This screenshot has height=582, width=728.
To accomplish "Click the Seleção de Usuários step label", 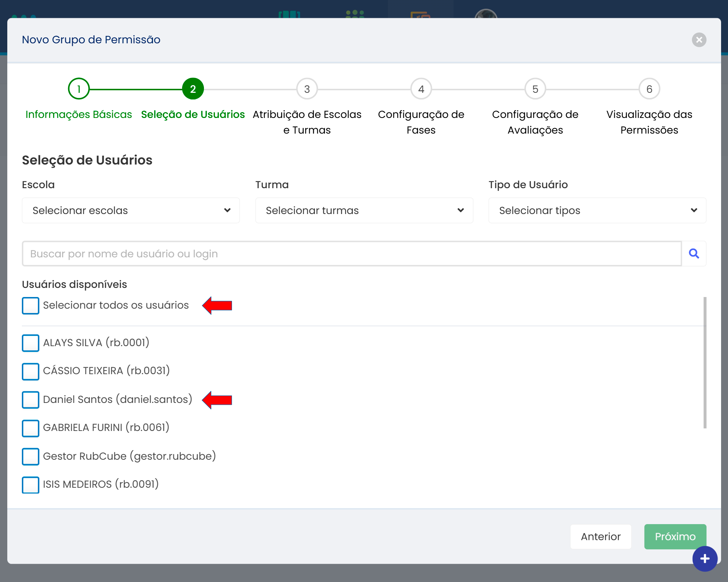I will pyautogui.click(x=193, y=114).
